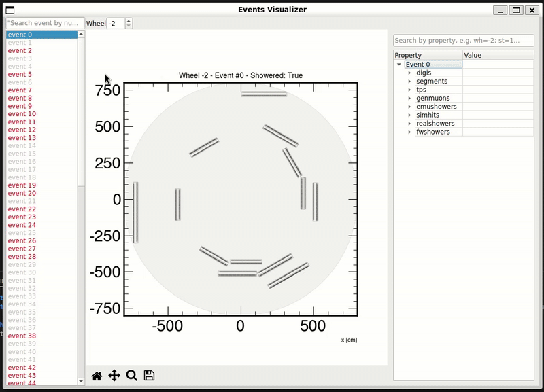Expand the realshowers tree node
The image size is (544, 392).
coord(409,124)
